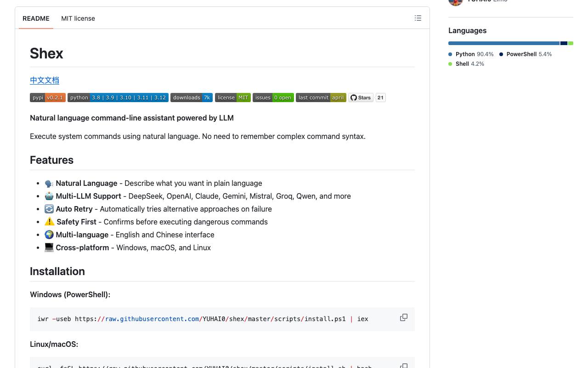The height and width of the screenshot is (368, 588).
Task: Click the pypi v0.2.1 badge
Action: pyautogui.click(x=48, y=98)
